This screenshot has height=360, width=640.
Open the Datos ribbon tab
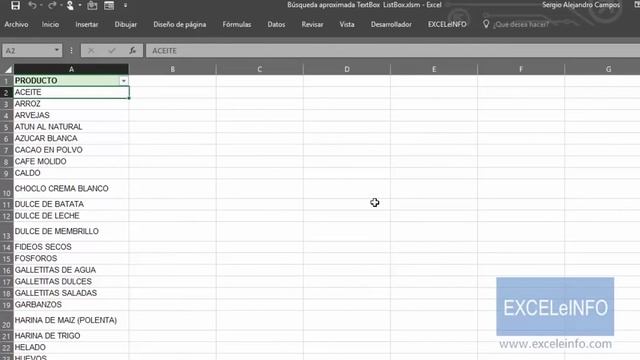[x=276, y=24]
